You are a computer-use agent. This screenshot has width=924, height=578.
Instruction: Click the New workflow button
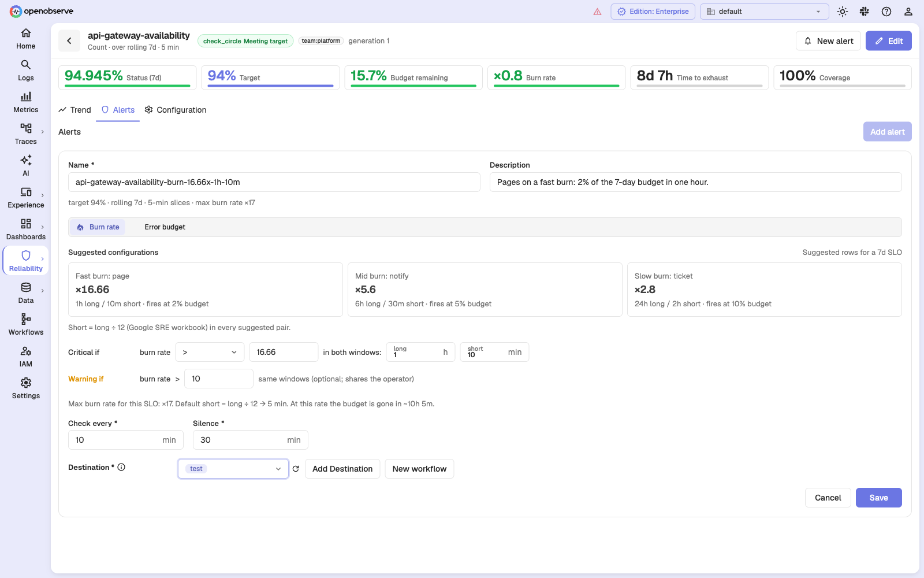tap(419, 469)
